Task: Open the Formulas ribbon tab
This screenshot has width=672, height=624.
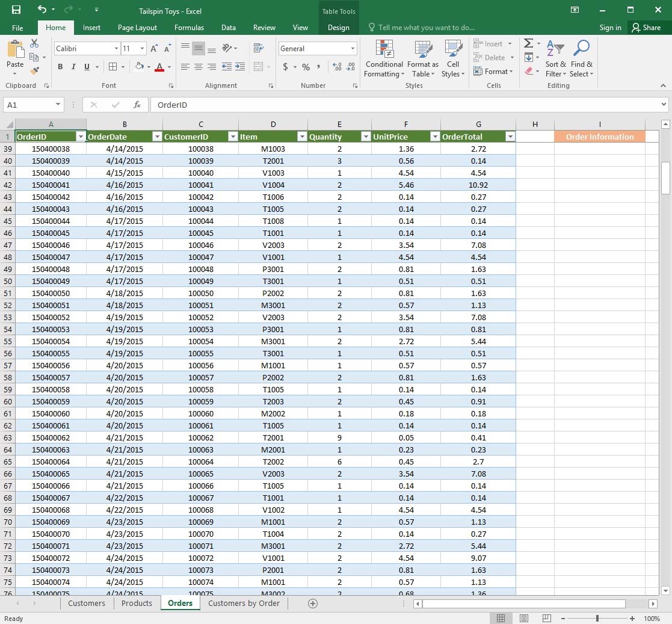Action: 189,28
